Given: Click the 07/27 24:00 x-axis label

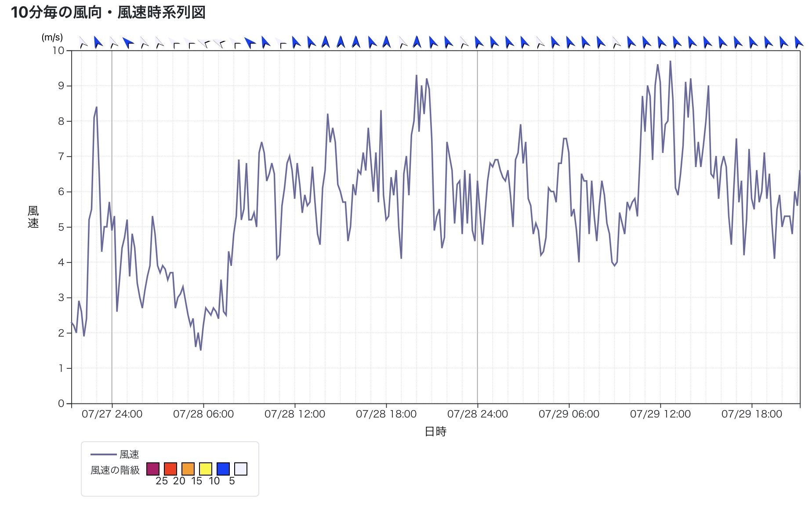Looking at the screenshot, I should [x=112, y=414].
